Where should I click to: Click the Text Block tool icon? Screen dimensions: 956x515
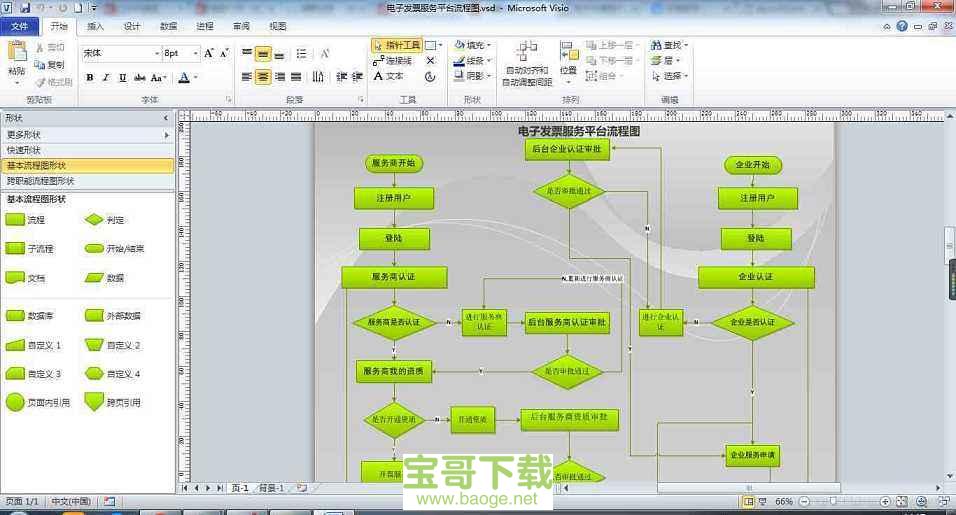pyautogui.click(x=430, y=76)
